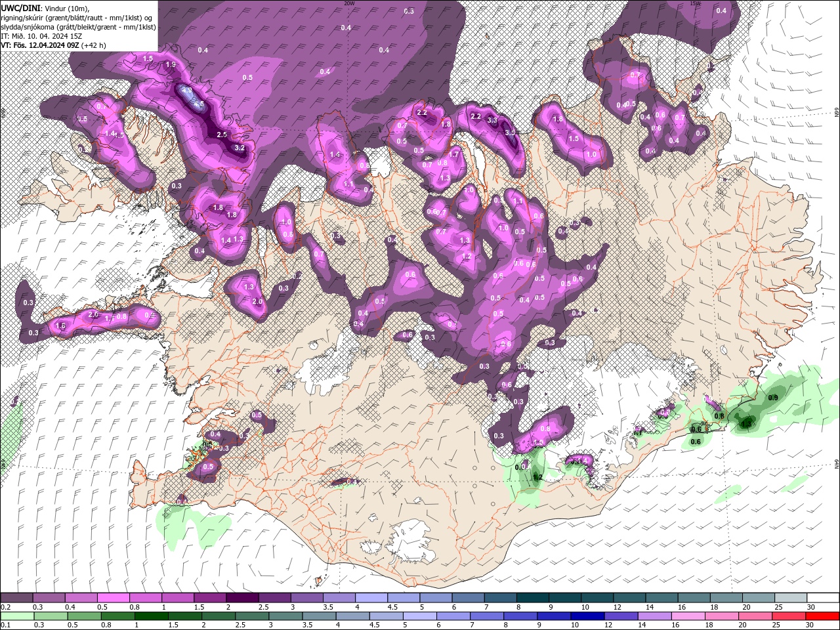Click the 0.2 label in snow legend
The image size is (840, 630).
click(x=5, y=607)
